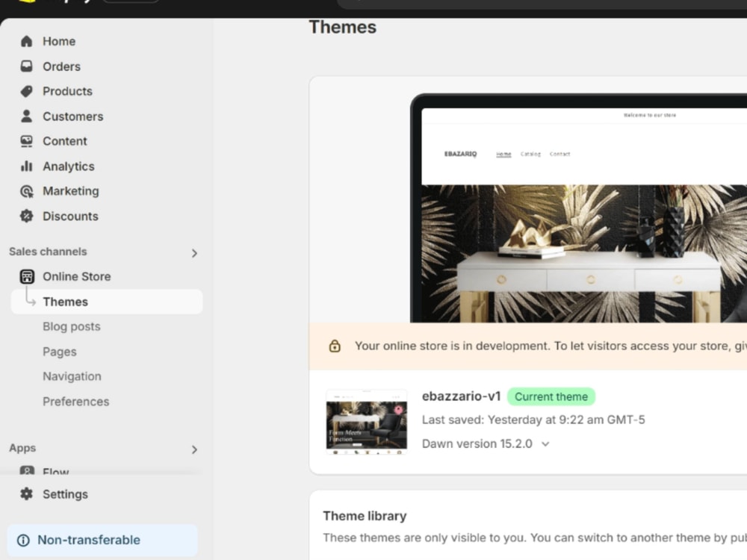Screen dimensions: 747x560
Task: Click the Customers icon
Action: (27, 116)
